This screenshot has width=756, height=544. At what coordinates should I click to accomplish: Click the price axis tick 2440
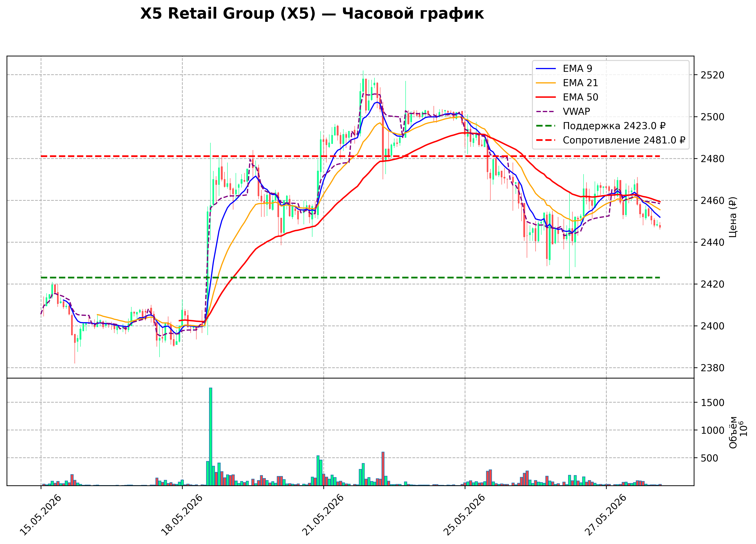pyautogui.click(x=713, y=243)
